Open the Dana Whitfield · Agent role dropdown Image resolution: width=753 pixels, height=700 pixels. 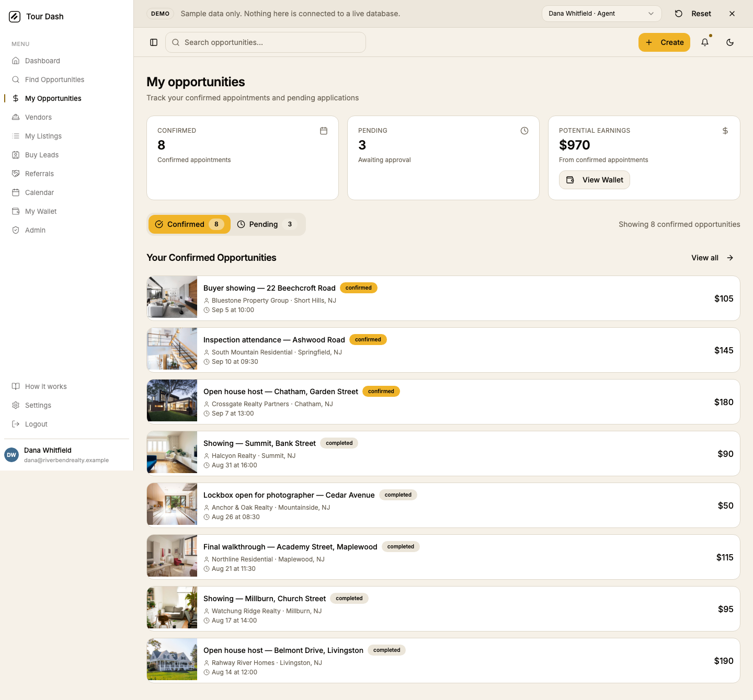[601, 14]
